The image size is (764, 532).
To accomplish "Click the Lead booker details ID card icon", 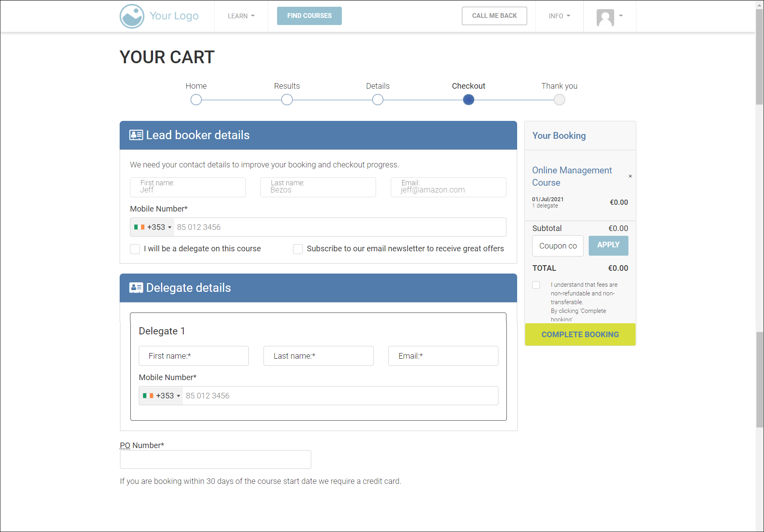I will click(x=136, y=135).
